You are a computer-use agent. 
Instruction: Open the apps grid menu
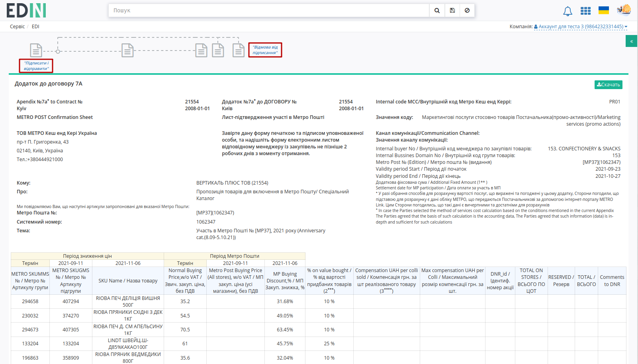pos(585,11)
